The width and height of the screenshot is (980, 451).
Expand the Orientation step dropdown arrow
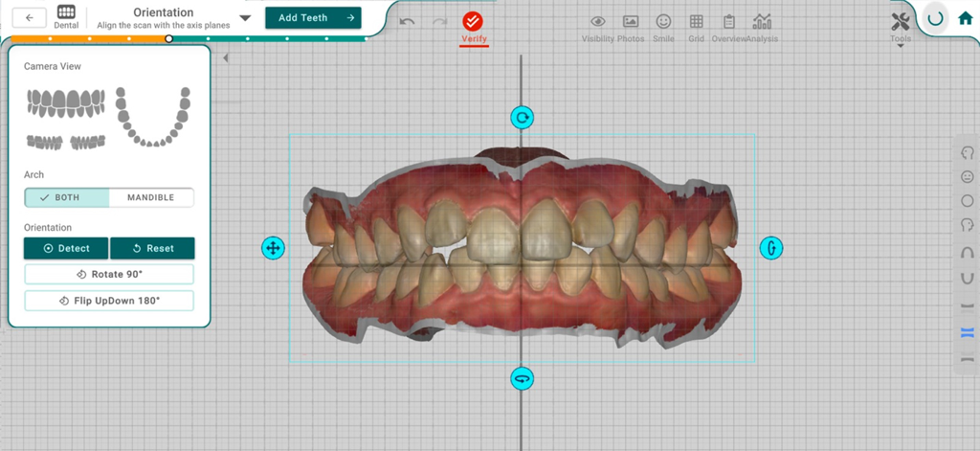point(246,17)
